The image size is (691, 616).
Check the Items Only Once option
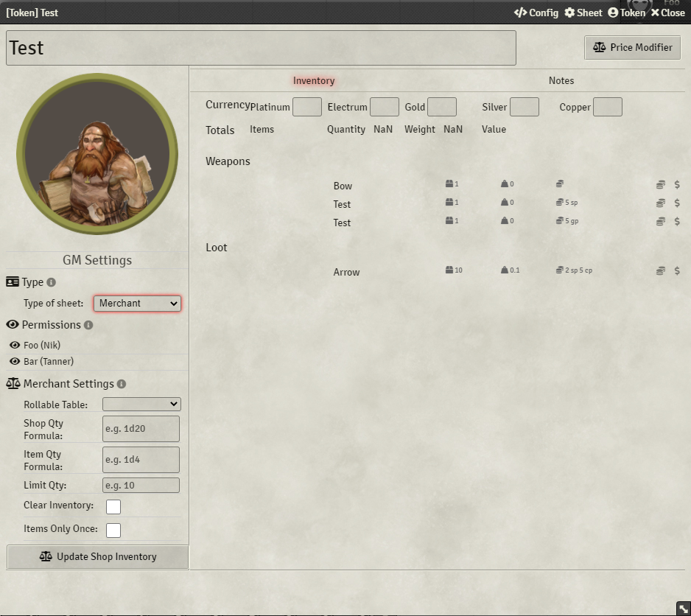pyautogui.click(x=113, y=529)
